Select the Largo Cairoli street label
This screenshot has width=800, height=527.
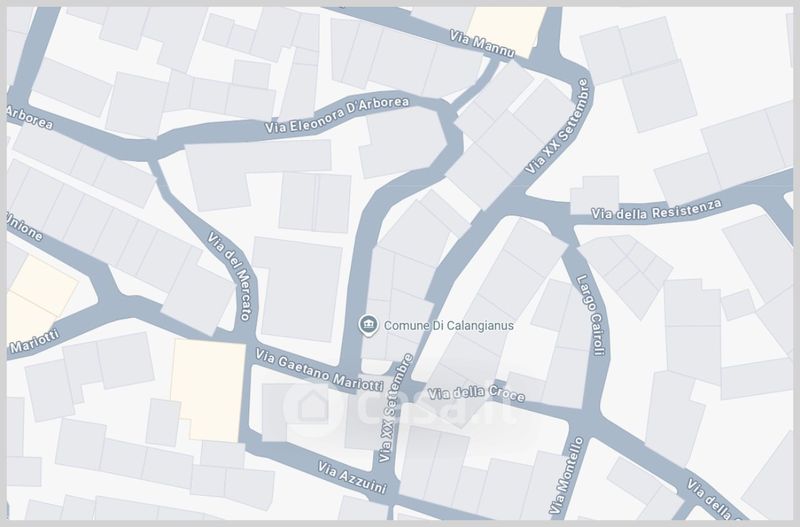(590, 315)
